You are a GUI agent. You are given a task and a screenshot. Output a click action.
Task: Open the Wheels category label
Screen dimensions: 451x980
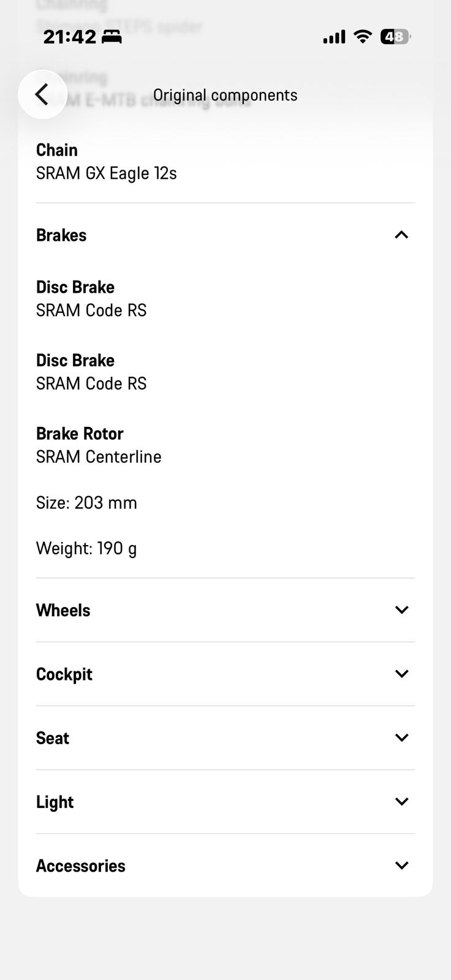pos(63,610)
